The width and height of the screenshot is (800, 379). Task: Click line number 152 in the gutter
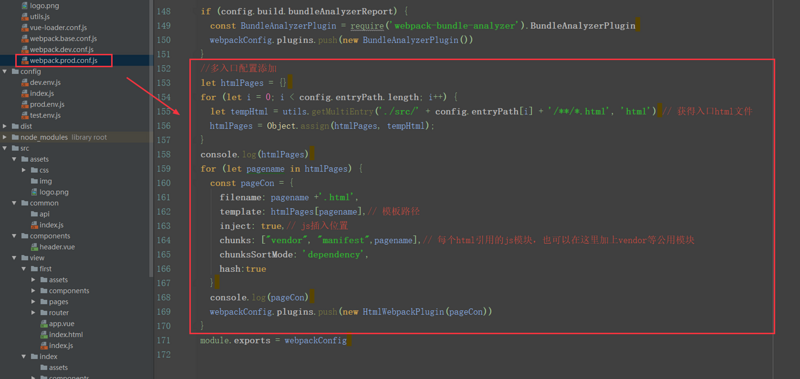tap(164, 68)
